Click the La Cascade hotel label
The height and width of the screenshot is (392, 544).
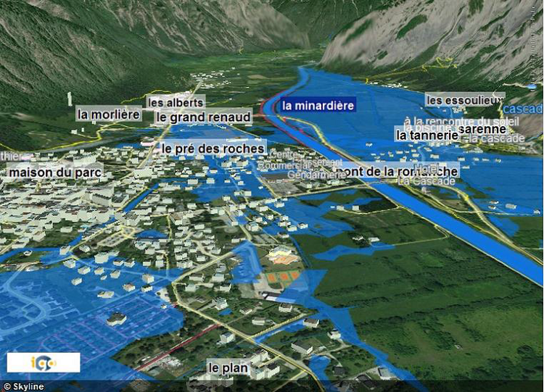click(x=426, y=180)
